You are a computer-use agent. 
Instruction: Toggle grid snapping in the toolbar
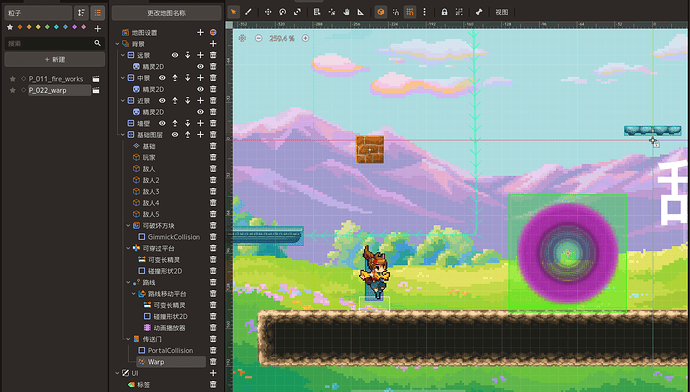[x=410, y=12]
